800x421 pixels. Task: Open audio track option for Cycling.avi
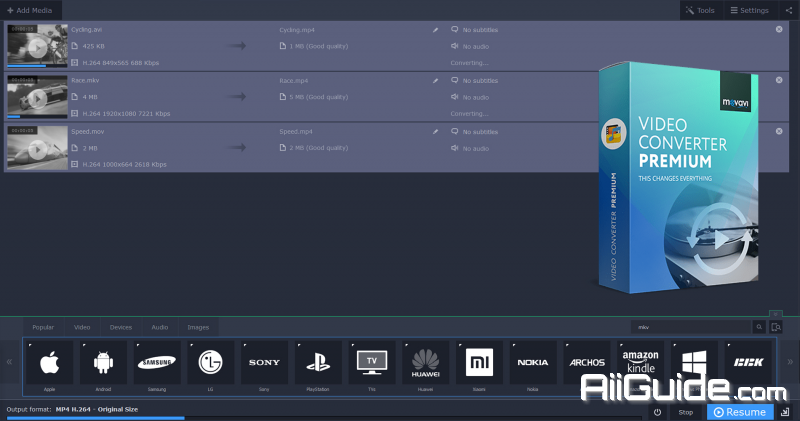pos(470,46)
